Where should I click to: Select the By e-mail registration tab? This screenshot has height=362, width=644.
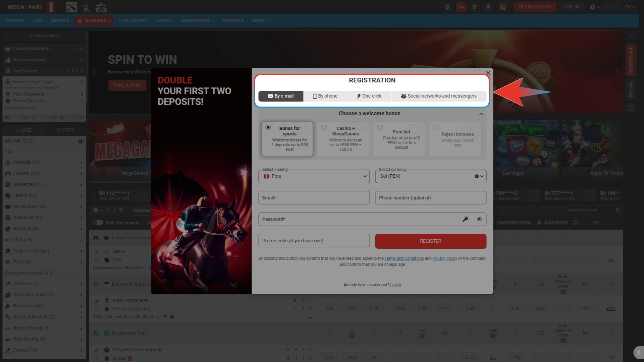pyautogui.click(x=281, y=96)
